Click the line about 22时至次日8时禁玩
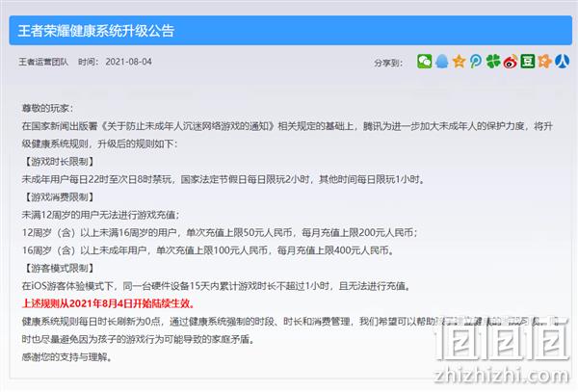This screenshot has height=392, width=578. coord(223,179)
